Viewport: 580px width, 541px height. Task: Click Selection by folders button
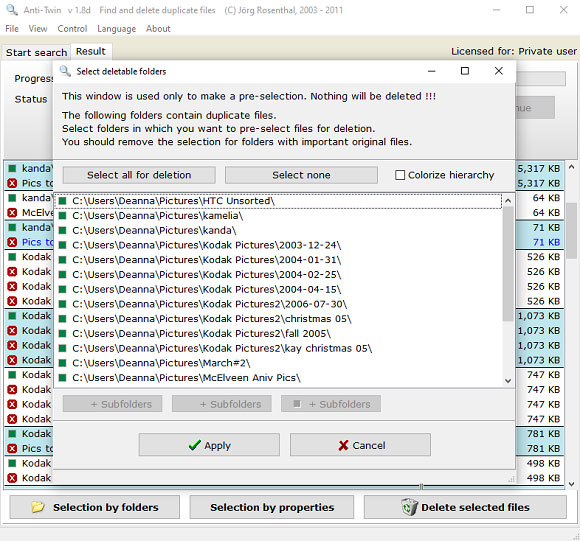(95, 507)
